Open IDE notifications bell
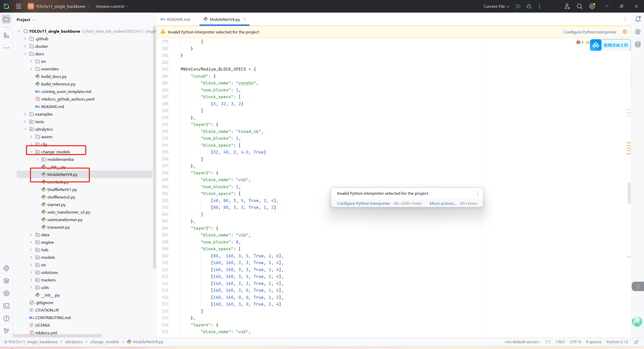 (638, 19)
